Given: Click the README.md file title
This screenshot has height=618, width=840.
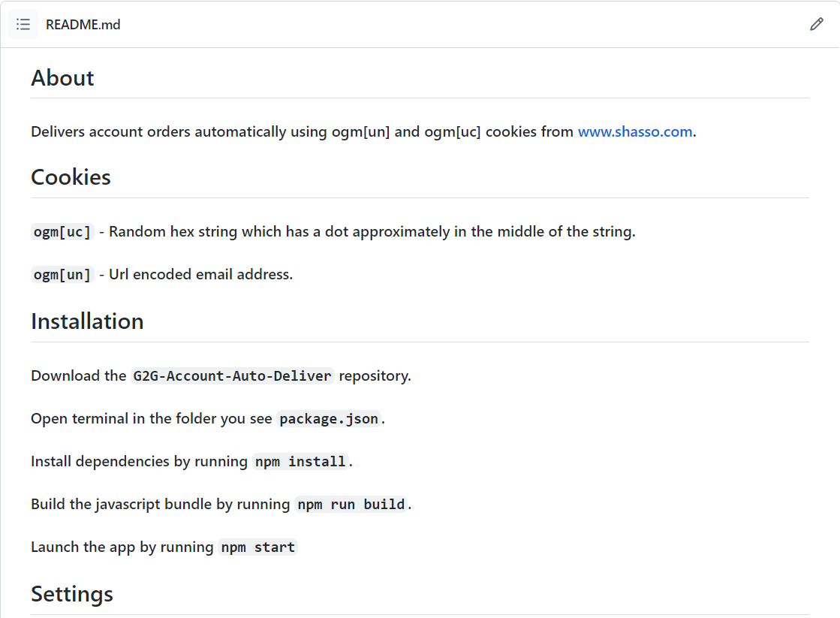Looking at the screenshot, I should [83, 25].
